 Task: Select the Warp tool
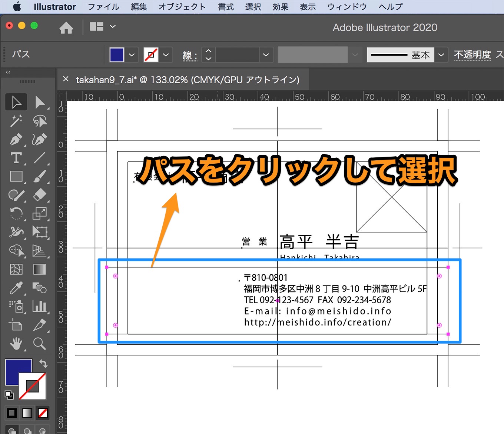coord(16,232)
